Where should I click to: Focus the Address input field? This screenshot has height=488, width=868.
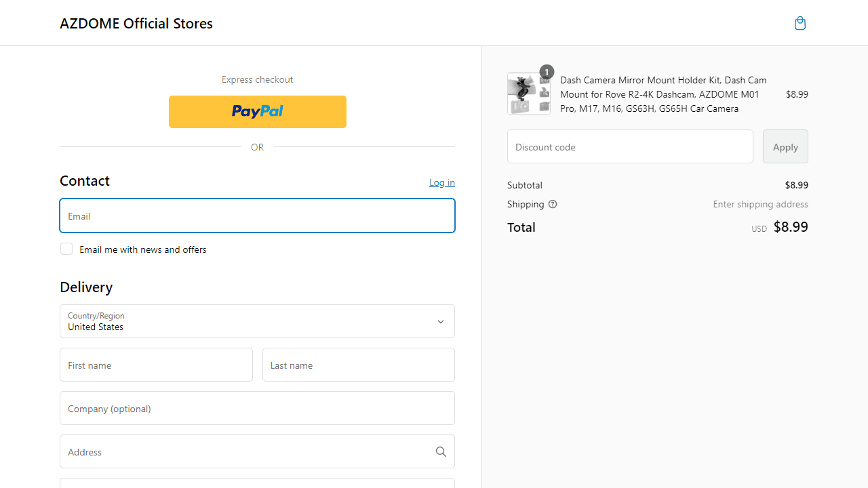[x=257, y=451]
